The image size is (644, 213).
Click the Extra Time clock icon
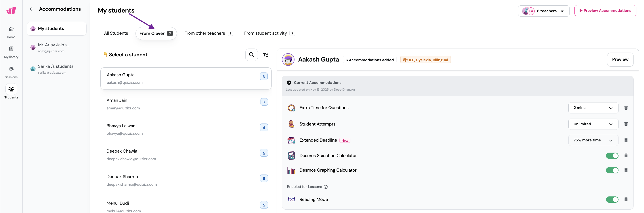(291, 108)
